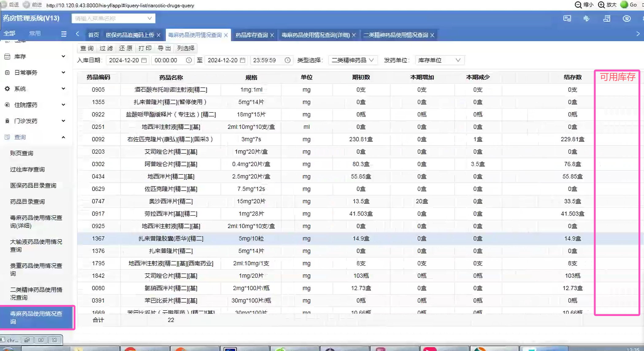Click the eye icon in top header
This screenshot has width=644, height=351.
point(627,18)
